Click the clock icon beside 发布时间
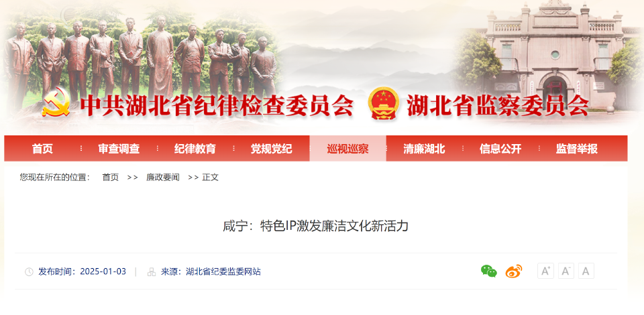The width and height of the screenshot is (644, 315). pos(29,272)
